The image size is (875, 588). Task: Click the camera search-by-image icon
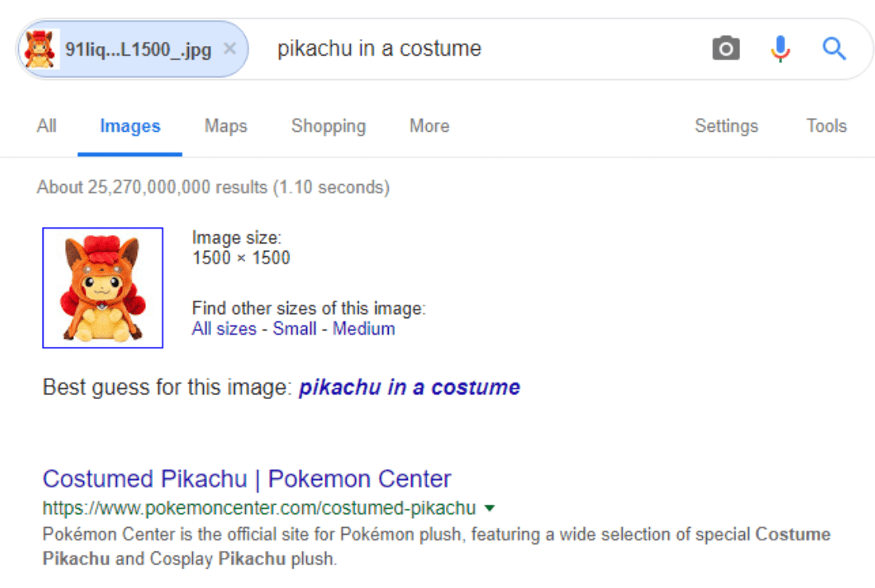tap(726, 49)
